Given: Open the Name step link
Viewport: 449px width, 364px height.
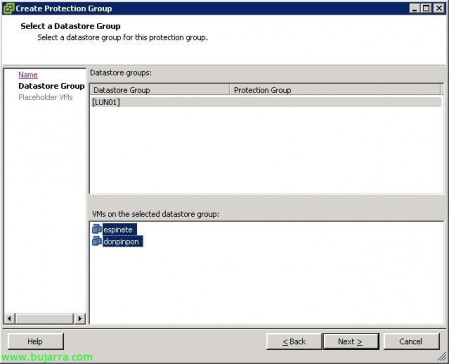Looking at the screenshot, I should [28, 75].
